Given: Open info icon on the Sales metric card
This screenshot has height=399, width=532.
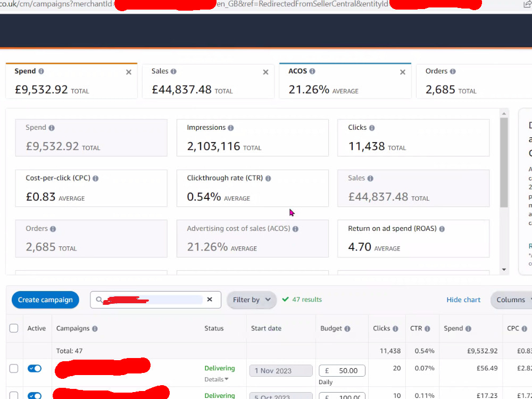Looking at the screenshot, I should click(x=370, y=178).
